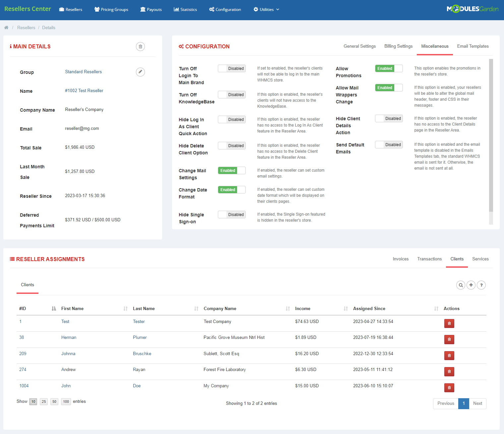Open Payouts section from top navigation
The height and width of the screenshot is (434, 504).
[x=151, y=9]
